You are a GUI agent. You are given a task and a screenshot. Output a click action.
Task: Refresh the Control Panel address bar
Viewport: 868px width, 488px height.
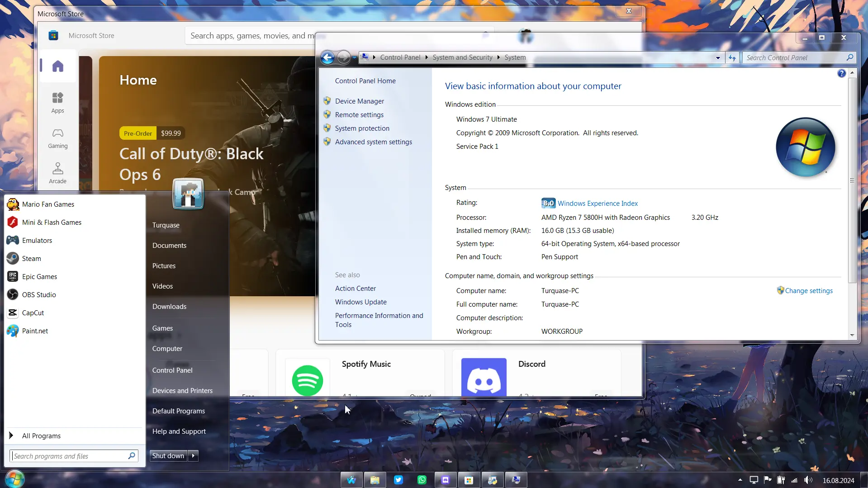[x=732, y=58]
